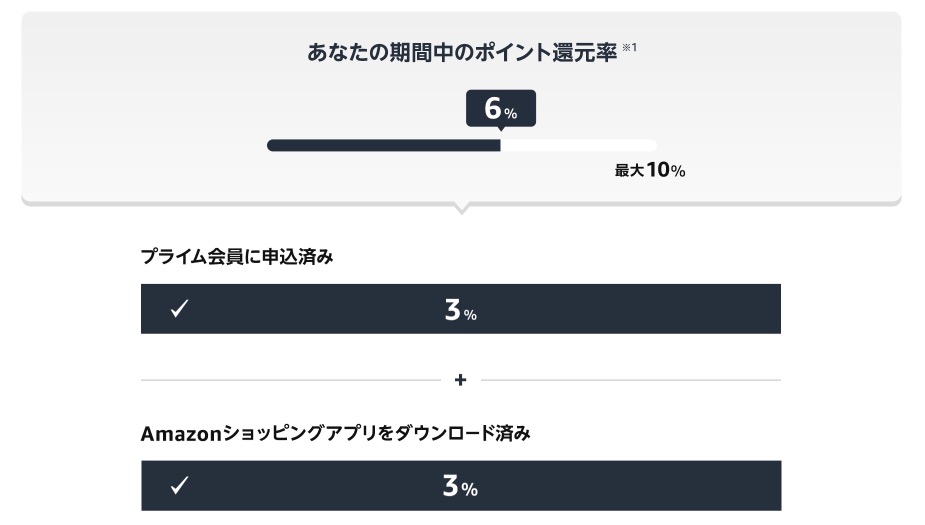
Task: Click the right end of the progress bar track
Action: pos(653,146)
